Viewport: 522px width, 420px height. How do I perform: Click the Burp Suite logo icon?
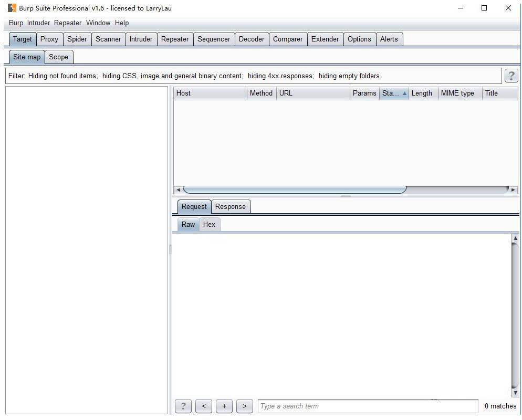point(12,8)
